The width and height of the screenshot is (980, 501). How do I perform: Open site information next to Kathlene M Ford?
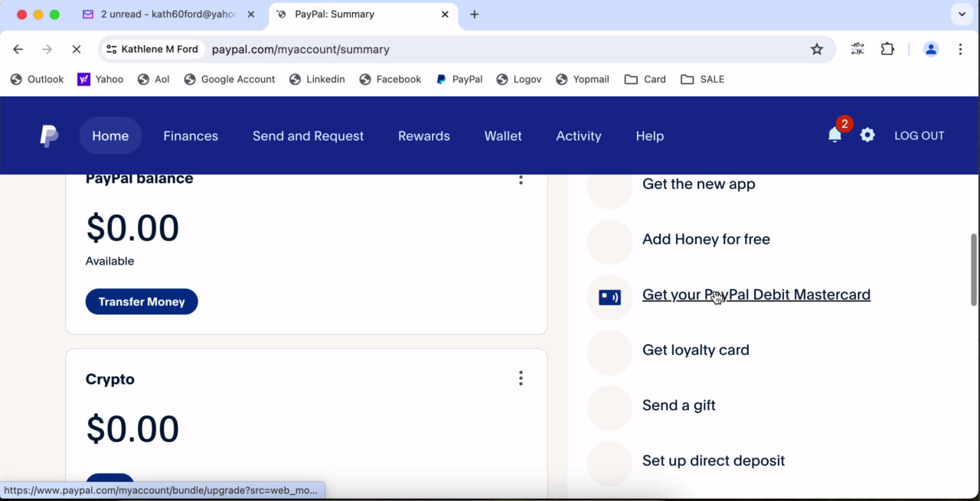152,49
